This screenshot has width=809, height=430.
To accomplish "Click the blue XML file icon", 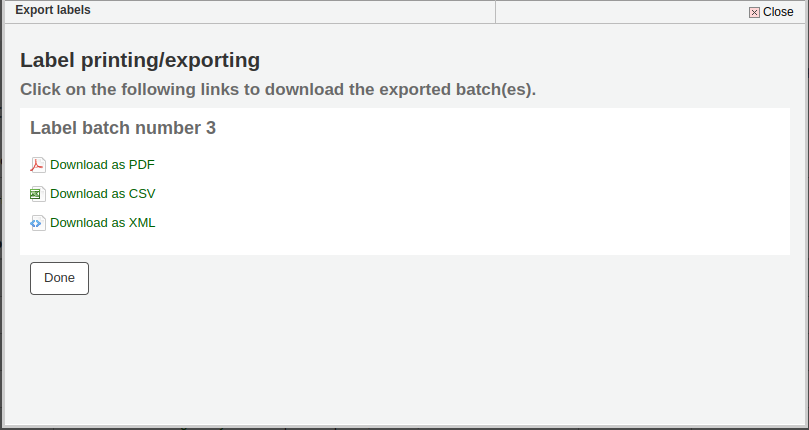I will [x=37, y=223].
